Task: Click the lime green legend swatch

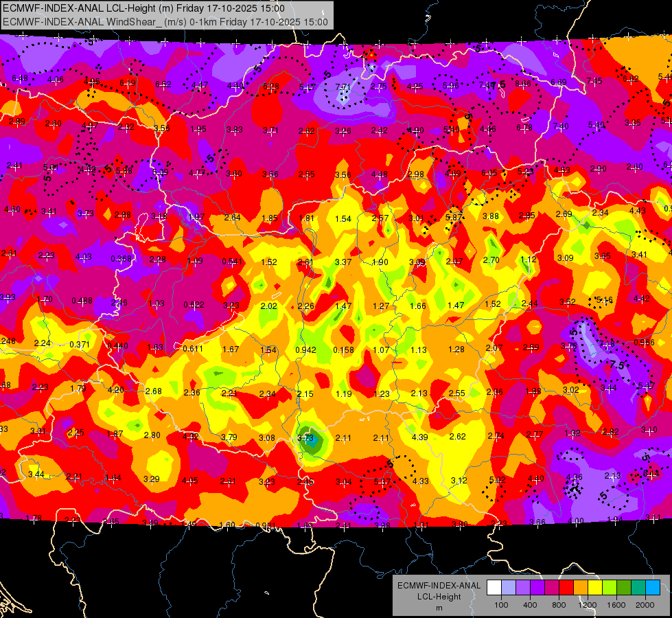Action: (610, 588)
